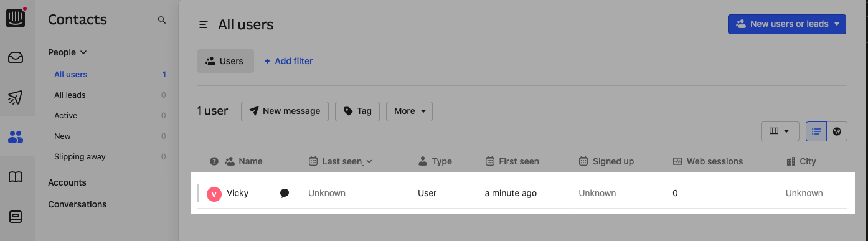Screen dimensions: 868x241
Task: Select Slipping away segment
Action: tap(80, 156)
